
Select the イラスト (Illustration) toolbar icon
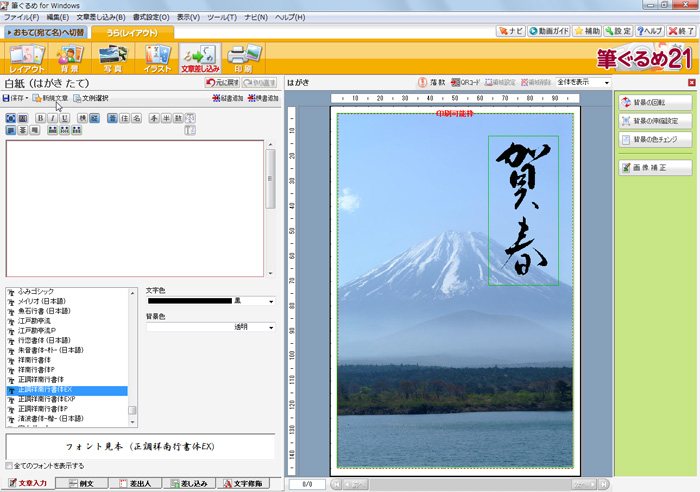tap(155, 58)
